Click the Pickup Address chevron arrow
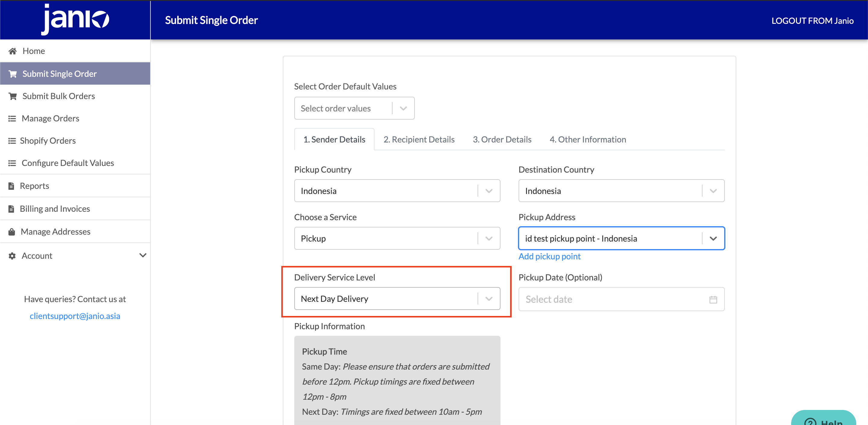Screen dimensions: 868x425 pos(713,239)
